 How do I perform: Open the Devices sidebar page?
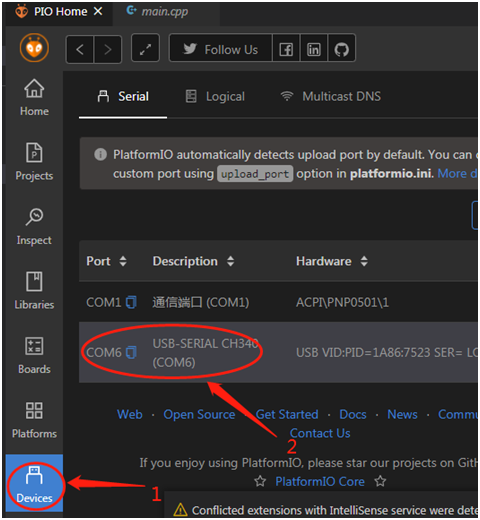tap(34, 483)
